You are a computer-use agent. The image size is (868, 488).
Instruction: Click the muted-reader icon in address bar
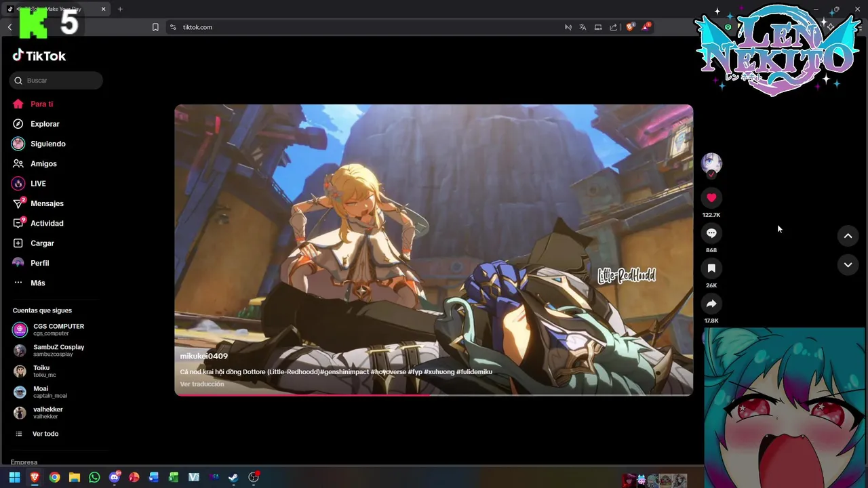coord(568,27)
